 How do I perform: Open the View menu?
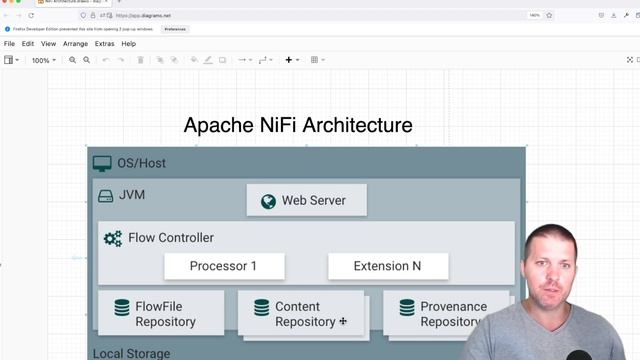coord(48,44)
